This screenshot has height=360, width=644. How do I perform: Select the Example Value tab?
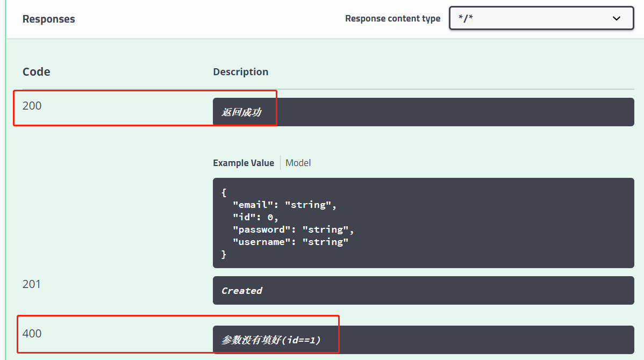pyautogui.click(x=244, y=163)
